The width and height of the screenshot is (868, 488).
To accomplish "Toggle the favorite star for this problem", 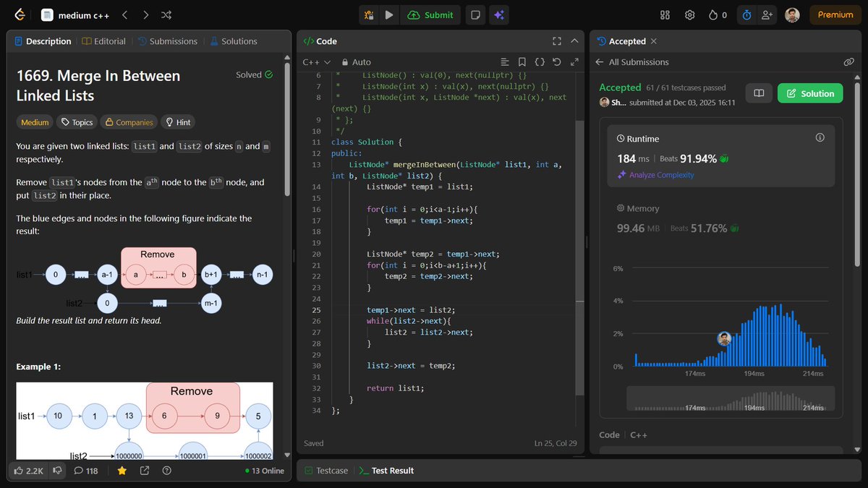I will [122, 471].
